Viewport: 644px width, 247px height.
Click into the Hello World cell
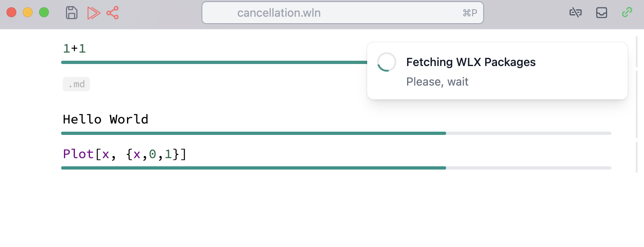[106, 119]
